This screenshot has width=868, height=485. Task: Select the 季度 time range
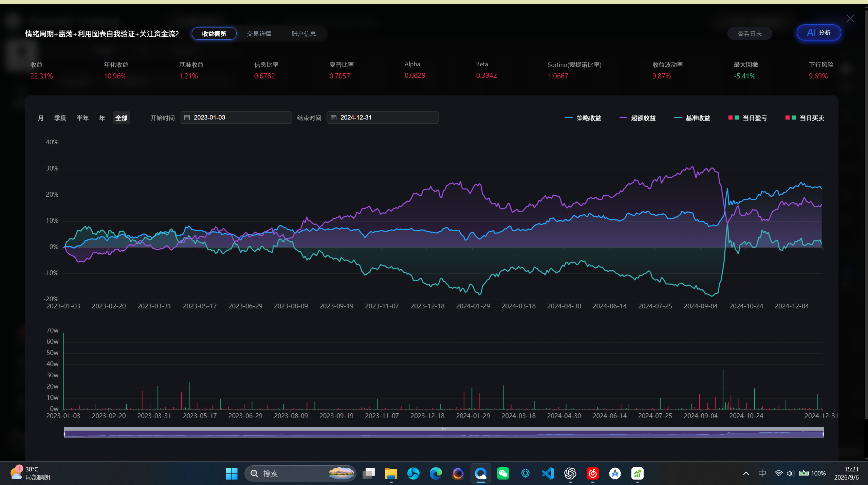(x=60, y=118)
